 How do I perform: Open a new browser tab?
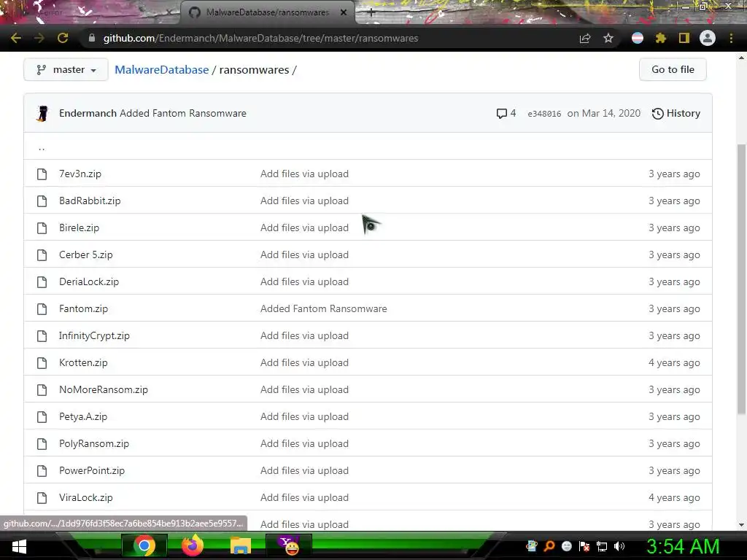(371, 13)
